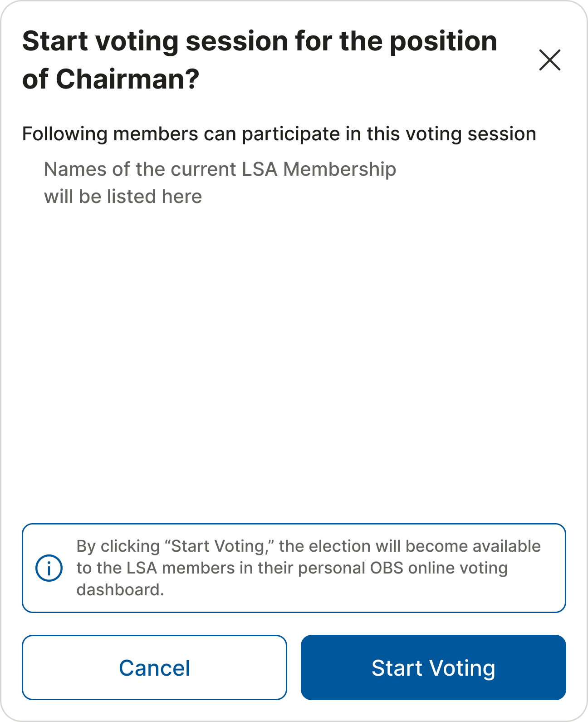Image resolution: width=588 pixels, height=722 pixels.
Task: Close the dialog with the X icon
Action: [x=549, y=60]
